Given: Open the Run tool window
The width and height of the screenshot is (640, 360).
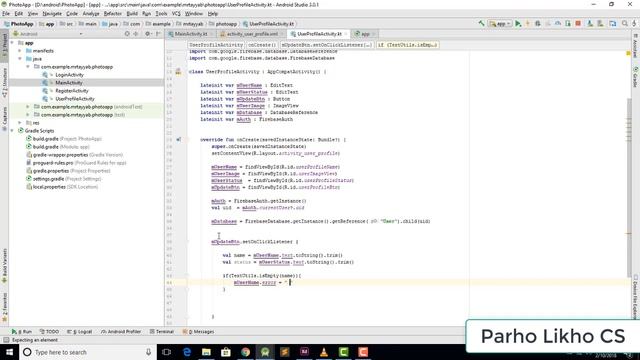Looking at the screenshot, I should click(22, 331).
